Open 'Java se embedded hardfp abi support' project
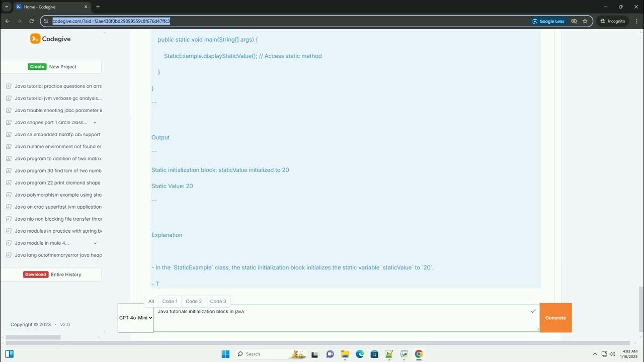 pos(58,134)
